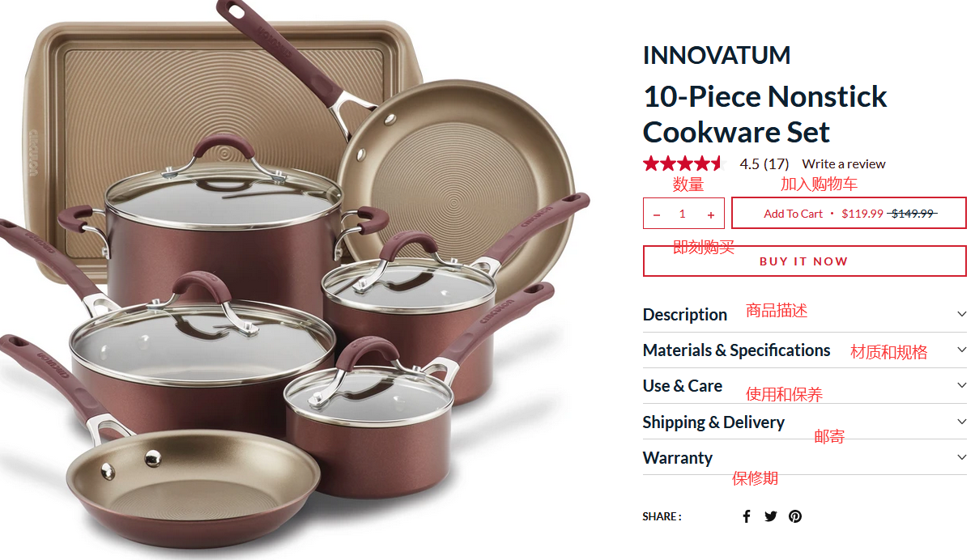Expand Shipping & Delivery chevron
Viewport: 975px width, 560px height.
(961, 422)
